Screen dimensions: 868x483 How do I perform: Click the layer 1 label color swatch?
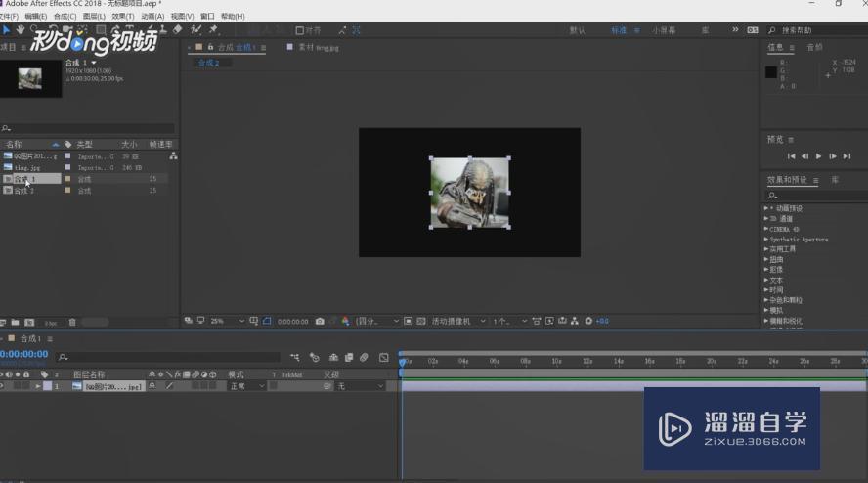(45, 386)
